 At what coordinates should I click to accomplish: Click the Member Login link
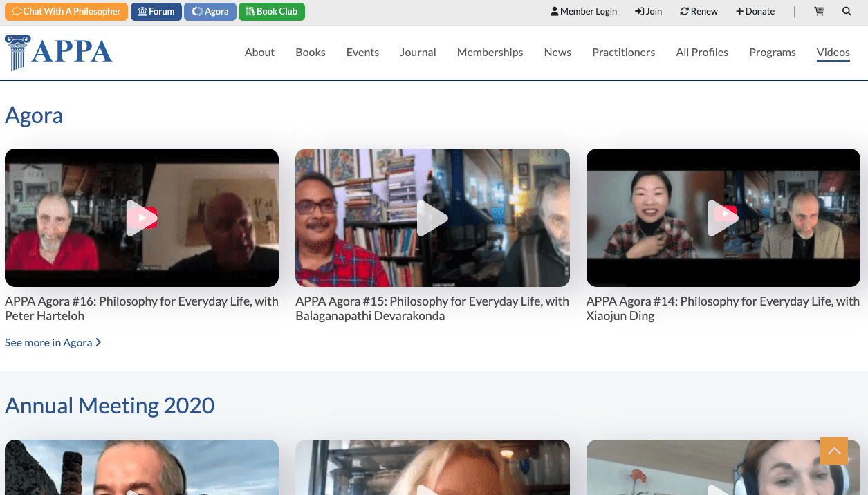584,11
